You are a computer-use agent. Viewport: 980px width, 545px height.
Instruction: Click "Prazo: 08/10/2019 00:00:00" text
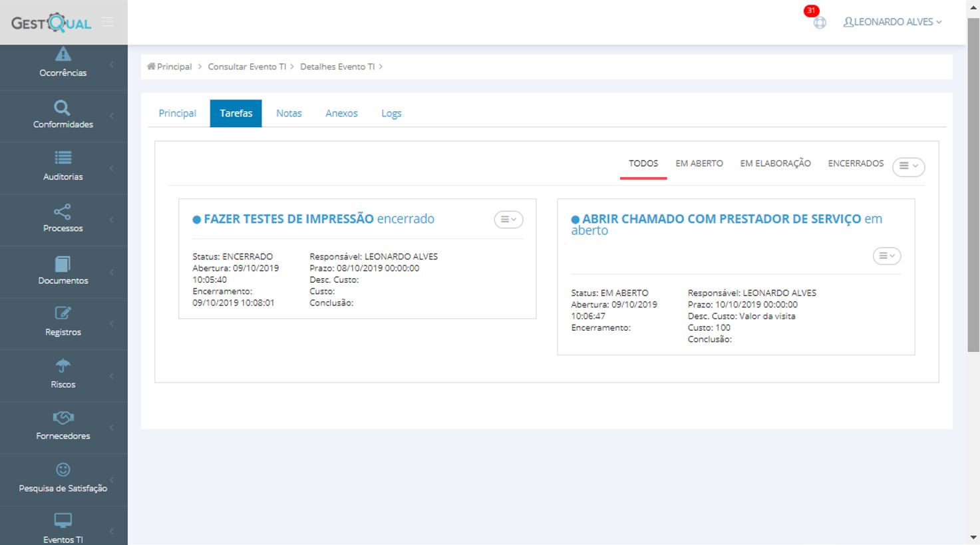point(364,268)
